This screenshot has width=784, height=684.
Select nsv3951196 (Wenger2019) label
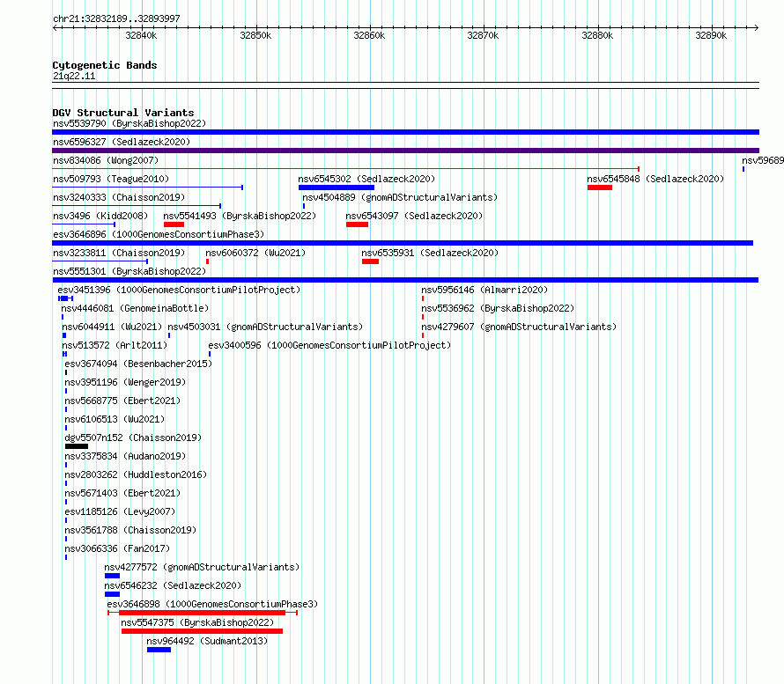125,382
